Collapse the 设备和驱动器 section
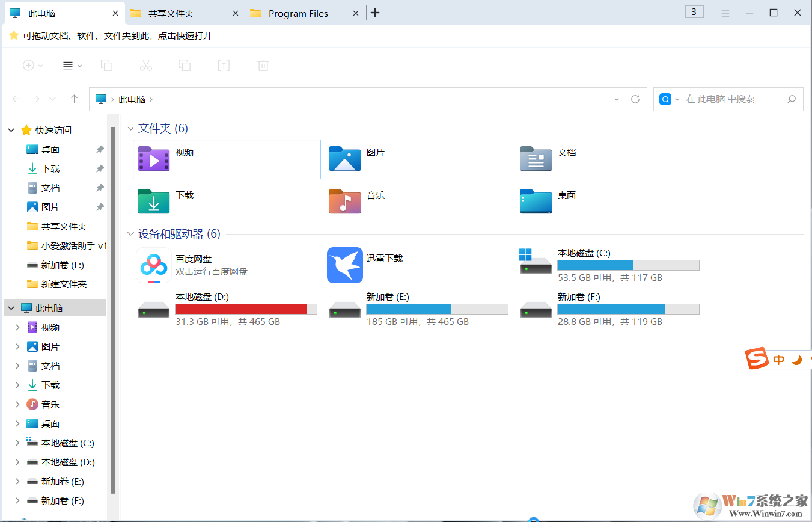The width and height of the screenshot is (812, 522). 130,233
